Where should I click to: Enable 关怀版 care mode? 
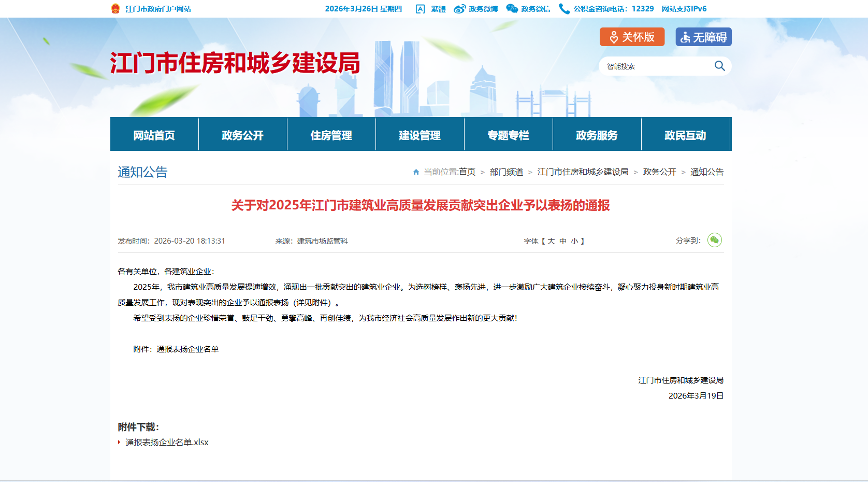click(x=632, y=37)
